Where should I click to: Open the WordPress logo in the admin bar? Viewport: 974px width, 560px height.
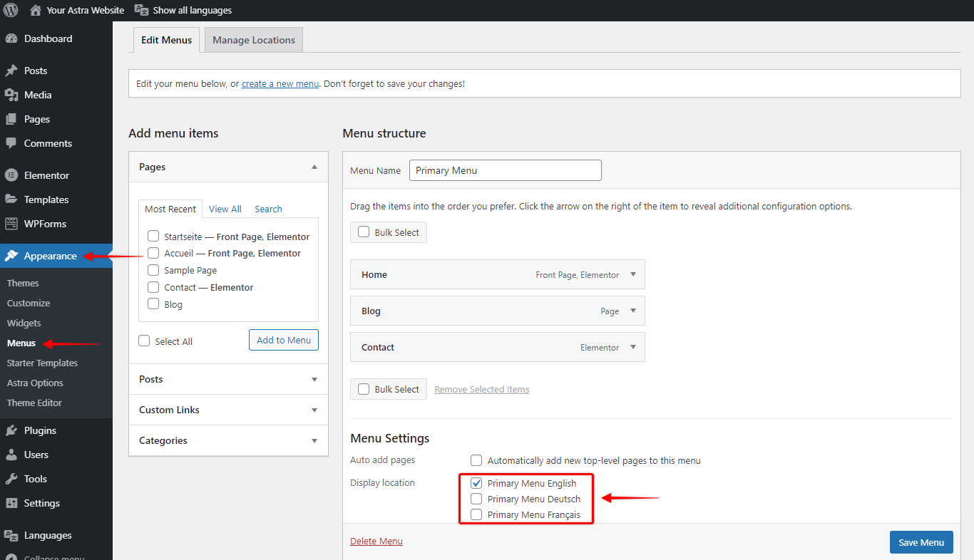click(x=10, y=10)
